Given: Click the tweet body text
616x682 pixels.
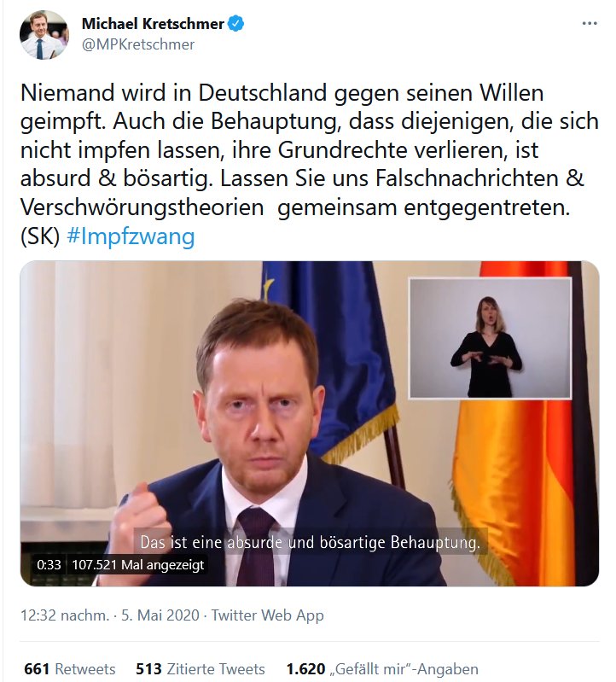Looking at the screenshot, I should [310, 165].
